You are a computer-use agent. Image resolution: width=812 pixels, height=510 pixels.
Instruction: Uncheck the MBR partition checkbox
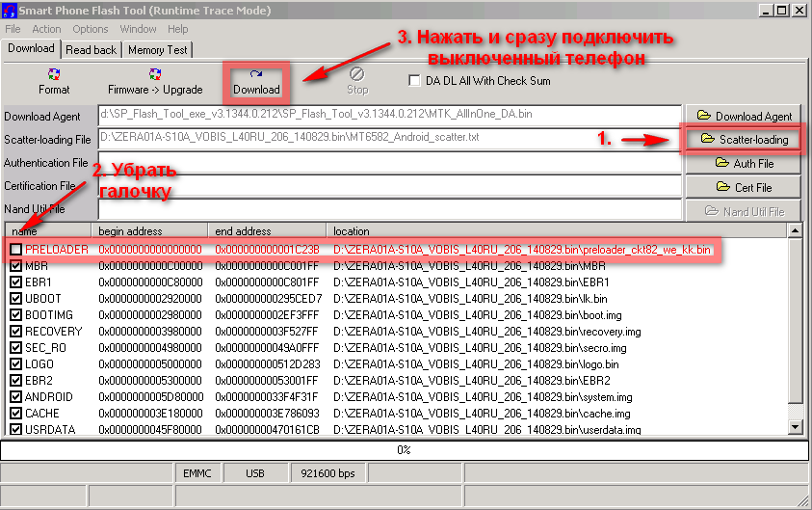click(16, 266)
